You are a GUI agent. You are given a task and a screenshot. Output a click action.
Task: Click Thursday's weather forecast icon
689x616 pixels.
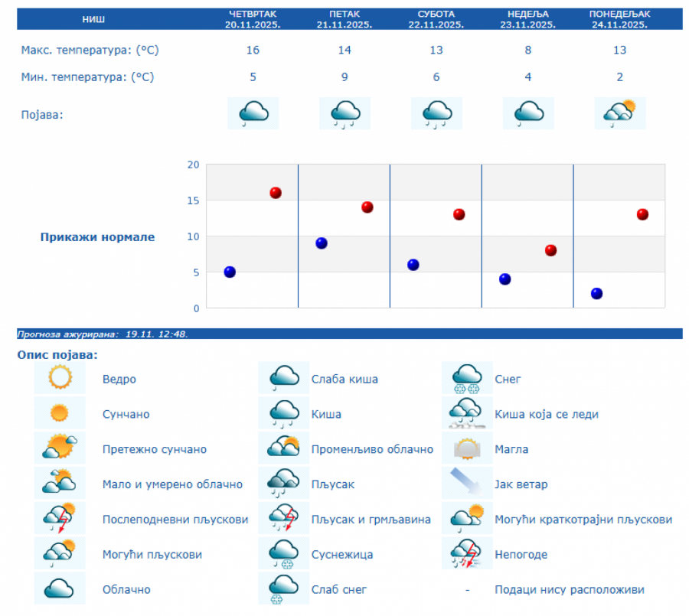(x=253, y=113)
